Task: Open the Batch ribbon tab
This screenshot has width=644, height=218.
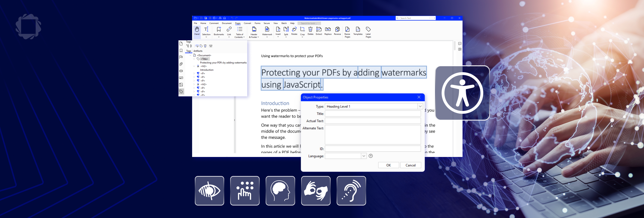Action: (x=284, y=23)
